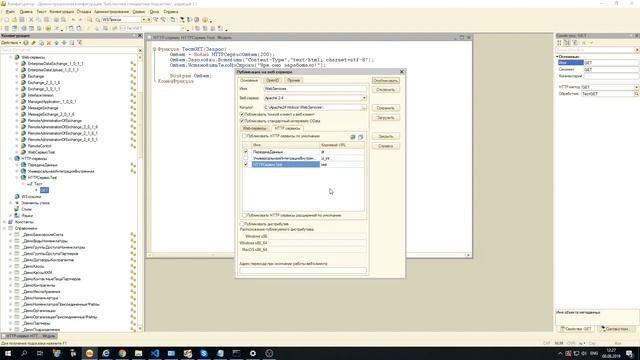Click the move up arrow in the Configuration panel
The image size is (640, 360).
(56, 42)
